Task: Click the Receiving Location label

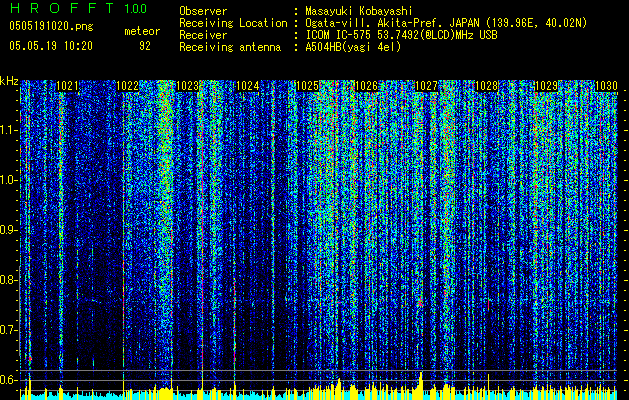Action: point(233,23)
